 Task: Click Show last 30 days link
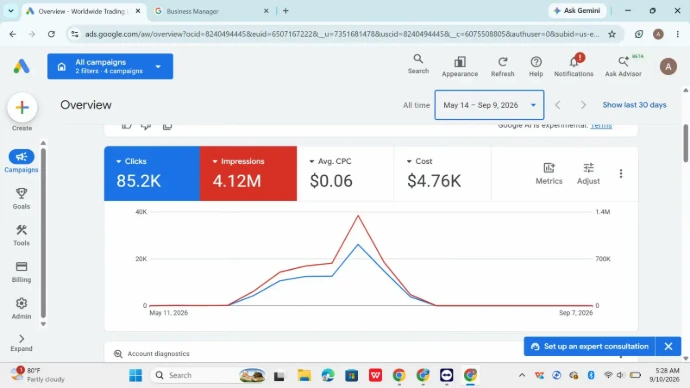point(634,105)
